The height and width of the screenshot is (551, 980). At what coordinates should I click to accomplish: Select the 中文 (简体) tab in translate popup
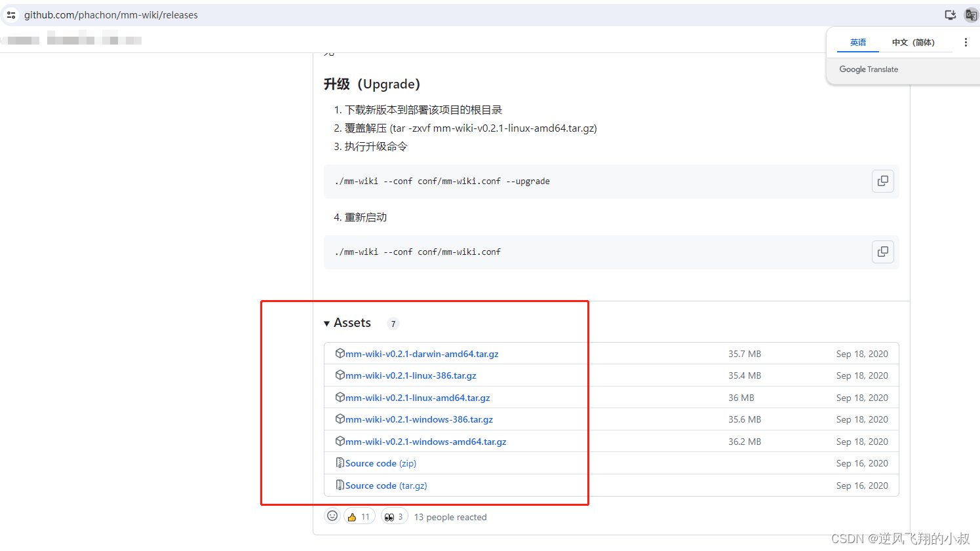coord(913,42)
